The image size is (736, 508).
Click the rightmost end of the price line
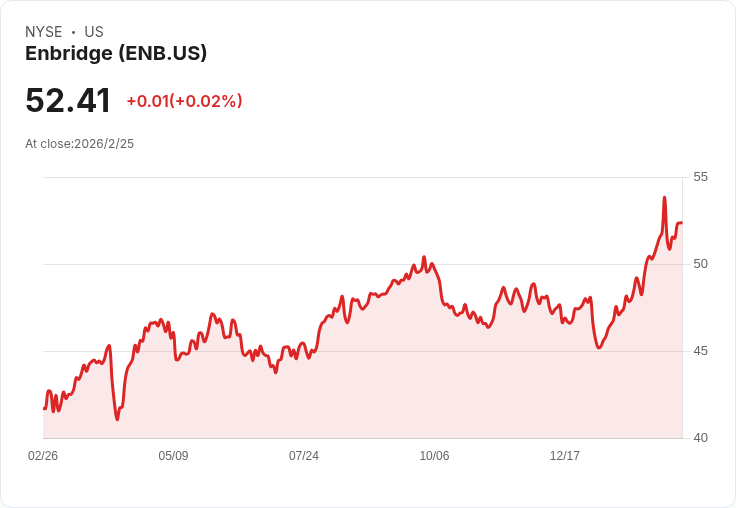tap(681, 223)
